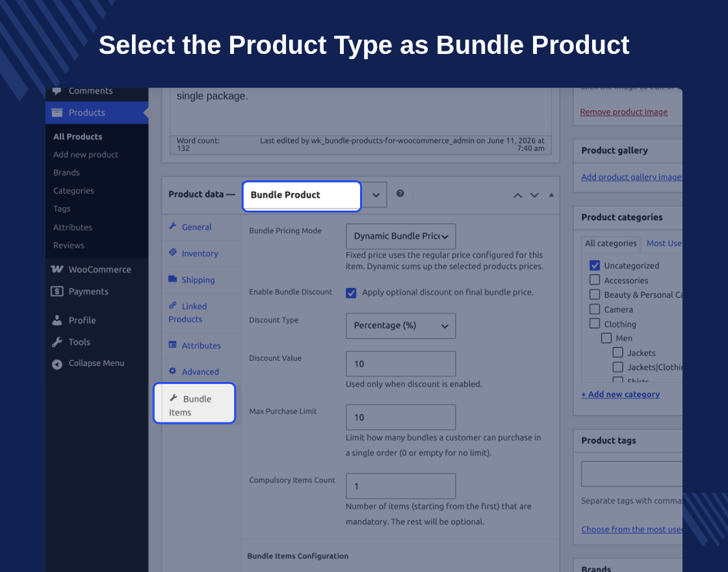Toggle Enable Bundle Discount checkbox
Image resolution: width=728 pixels, height=572 pixels.
pyautogui.click(x=351, y=293)
